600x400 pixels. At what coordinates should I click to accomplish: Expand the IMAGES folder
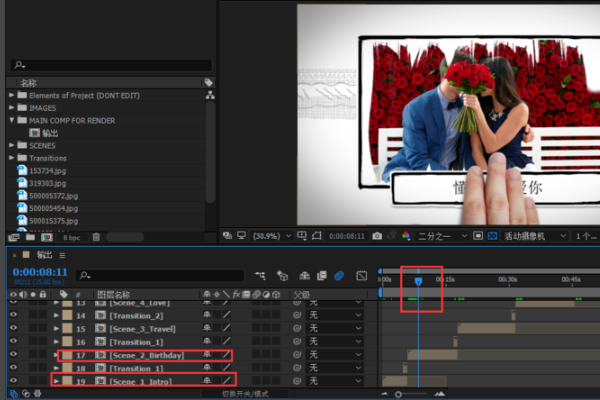point(11,107)
